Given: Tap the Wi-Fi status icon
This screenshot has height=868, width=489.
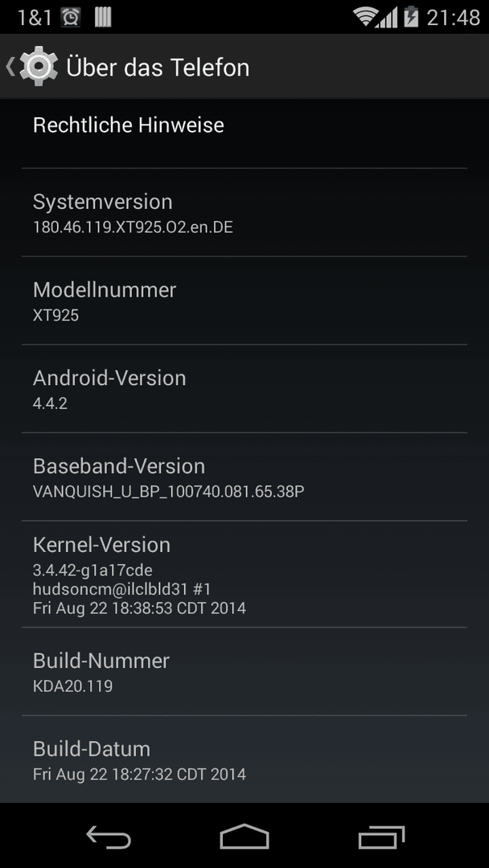Looking at the screenshot, I should click(365, 17).
